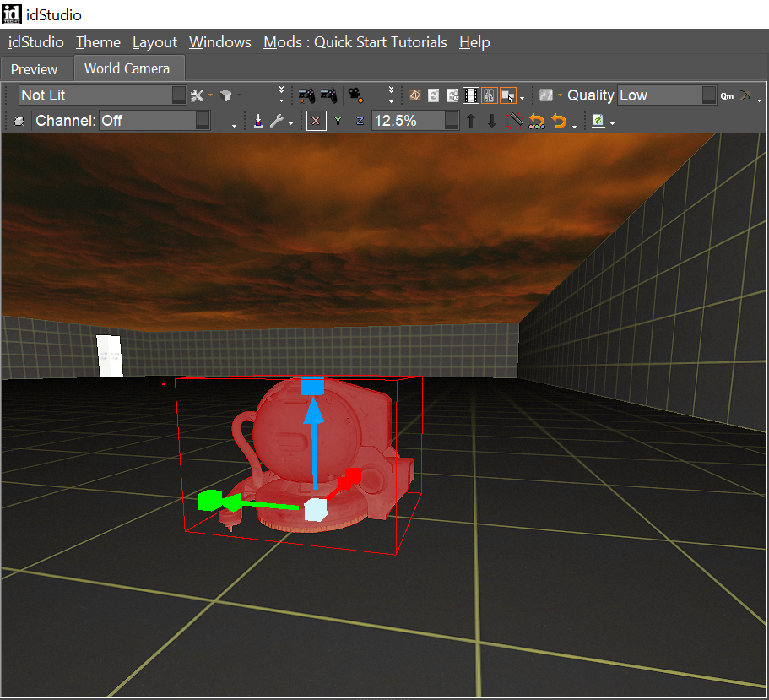Toggle the film strip button
This screenshot has width=769, height=700.
tap(471, 95)
